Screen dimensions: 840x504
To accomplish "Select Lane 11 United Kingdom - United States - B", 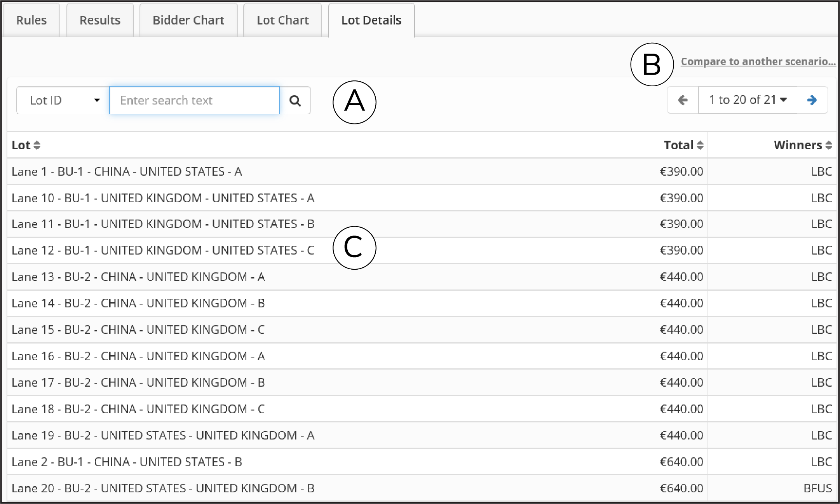I will [422, 224].
